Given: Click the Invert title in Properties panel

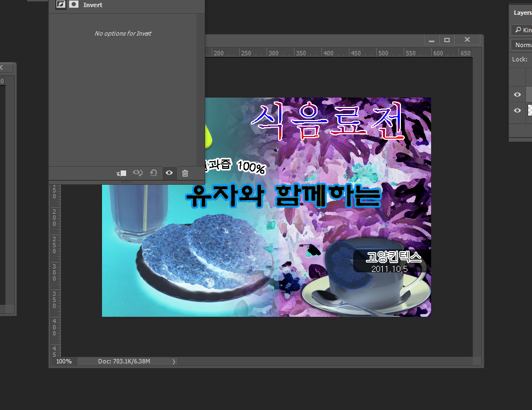Looking at the screenshot, I should [93, 5].
